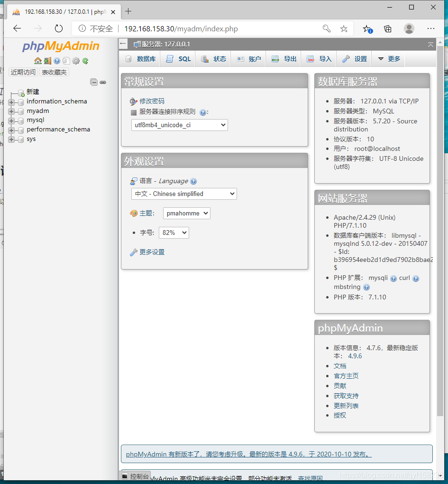
Task: Expand the performance_schema database node
Action: 11,130
